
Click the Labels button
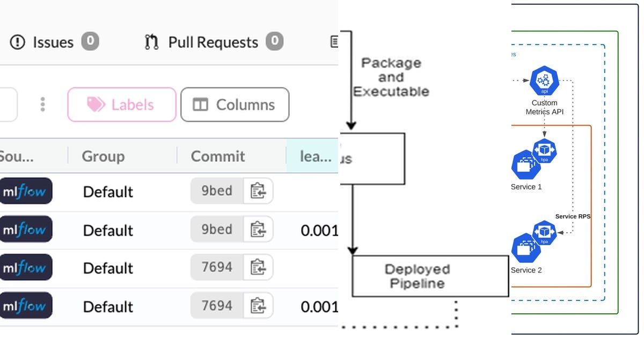[121, 105]
